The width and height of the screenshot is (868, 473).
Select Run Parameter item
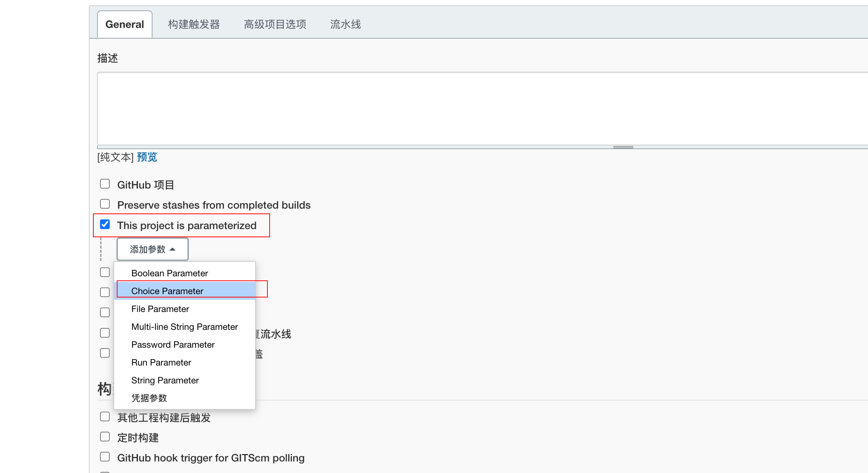point(161,363)
